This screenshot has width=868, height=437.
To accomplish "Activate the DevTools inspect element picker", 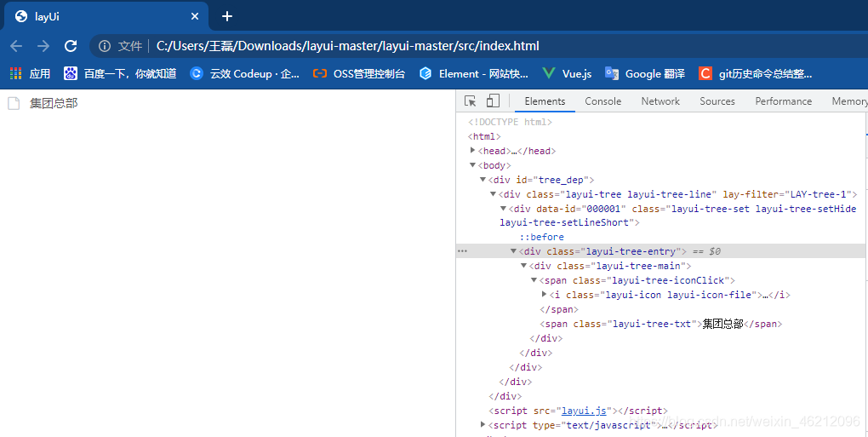I will (x=470, y=101).
